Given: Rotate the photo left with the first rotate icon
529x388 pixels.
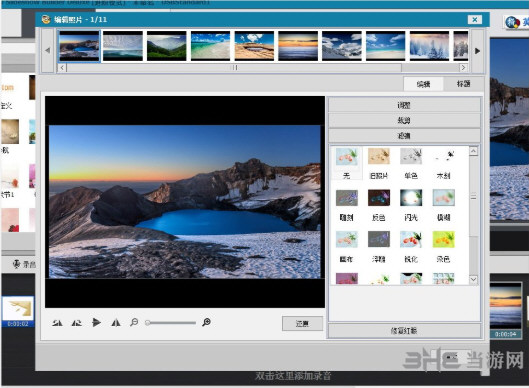Looking at the screenshot, I should pos(57,323).
